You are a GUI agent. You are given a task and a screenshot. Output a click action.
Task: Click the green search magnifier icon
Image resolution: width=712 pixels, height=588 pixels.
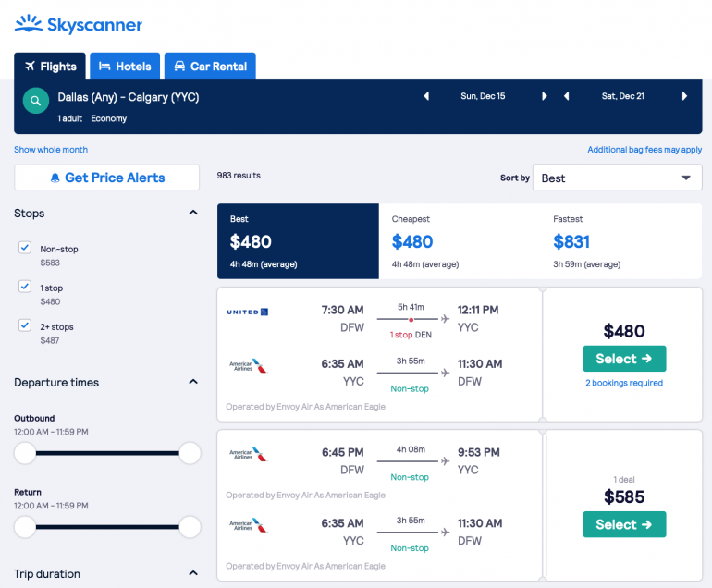pyautogui.click(x=36, y=101)
